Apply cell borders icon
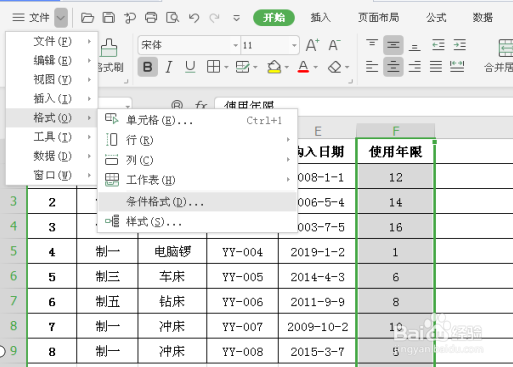Viewport: 513px width, 367px height. (x=213, y=67)
